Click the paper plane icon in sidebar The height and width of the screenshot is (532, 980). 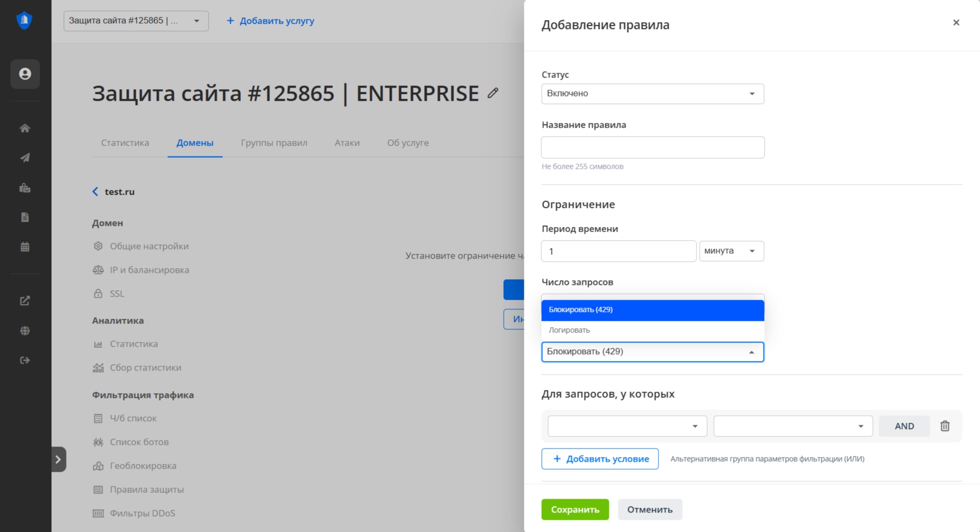pyautogui.click(x=25, y=158)
